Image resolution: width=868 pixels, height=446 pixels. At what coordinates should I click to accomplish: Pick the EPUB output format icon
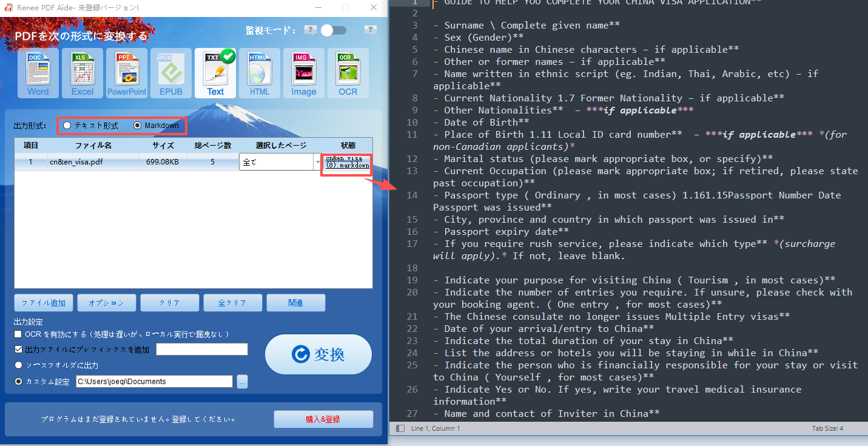coord(170,73)
